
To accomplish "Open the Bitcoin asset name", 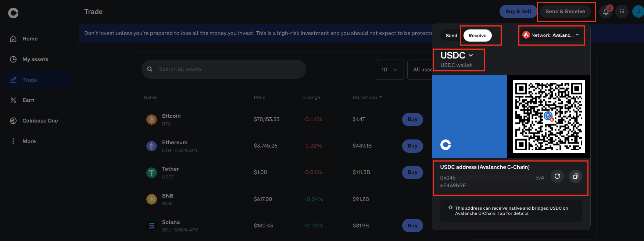I will click(x=171, y=116).
